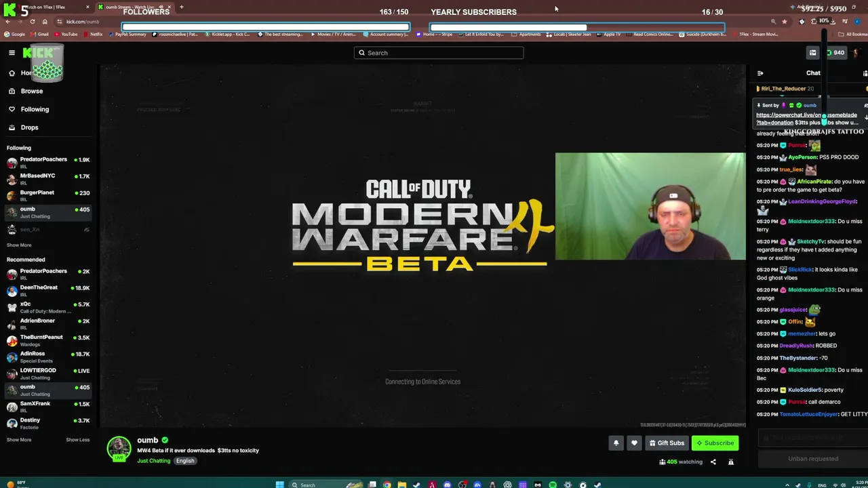Image resolution: width=868 pixels, height=488 pixels.
Task: Click the English language tag
Action: (185, 461)
